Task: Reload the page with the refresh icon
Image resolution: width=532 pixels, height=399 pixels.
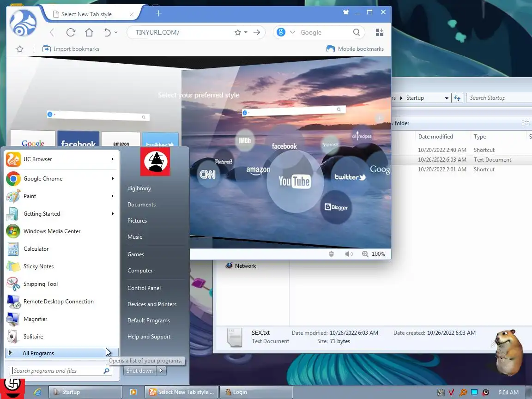Action: [71, 32]
